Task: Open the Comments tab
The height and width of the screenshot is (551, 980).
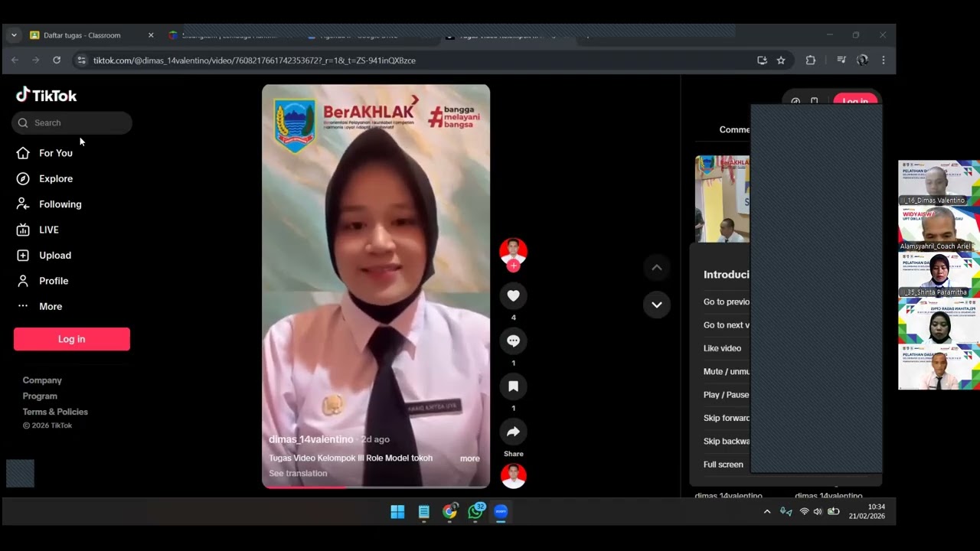Action: coord(734,129)
